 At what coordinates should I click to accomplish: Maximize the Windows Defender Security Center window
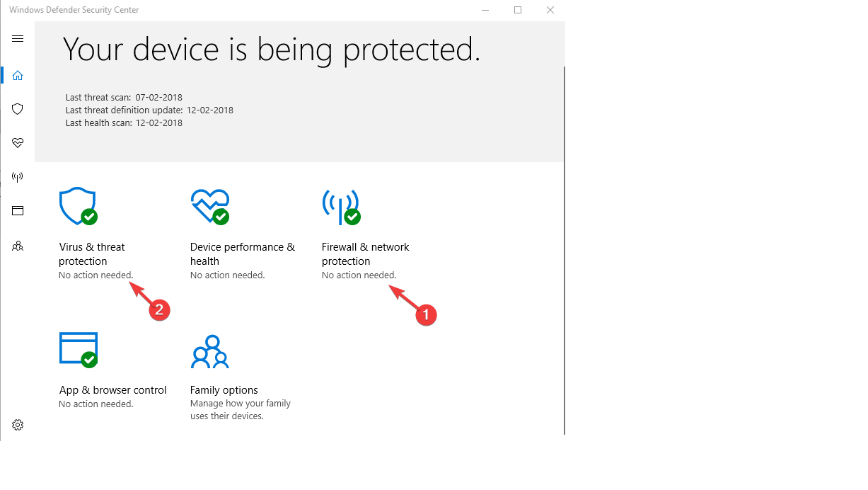click(518, 10)
